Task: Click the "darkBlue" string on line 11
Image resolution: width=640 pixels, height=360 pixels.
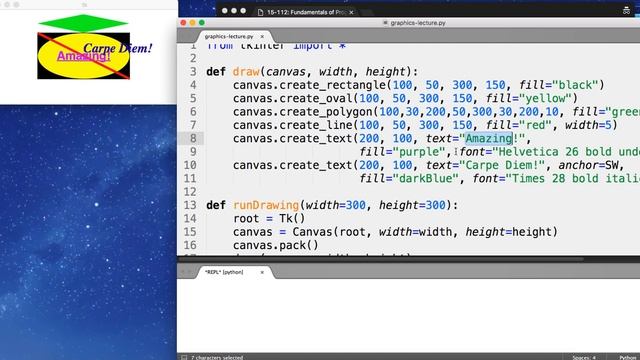Action: 426,178
